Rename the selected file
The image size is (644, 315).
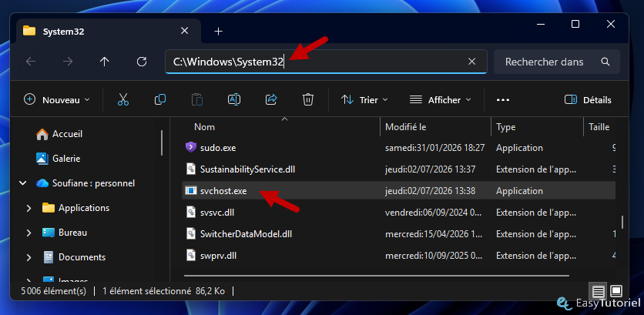point(234,99)
